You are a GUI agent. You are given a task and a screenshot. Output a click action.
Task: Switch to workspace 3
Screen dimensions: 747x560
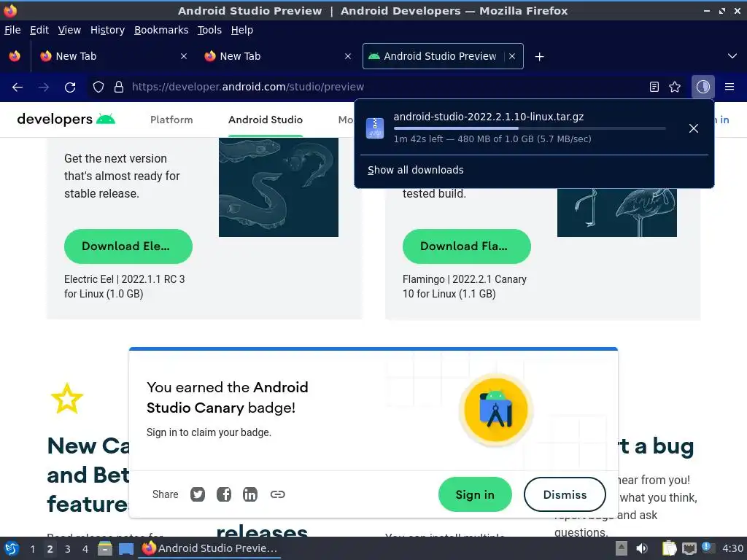point(68,549)
